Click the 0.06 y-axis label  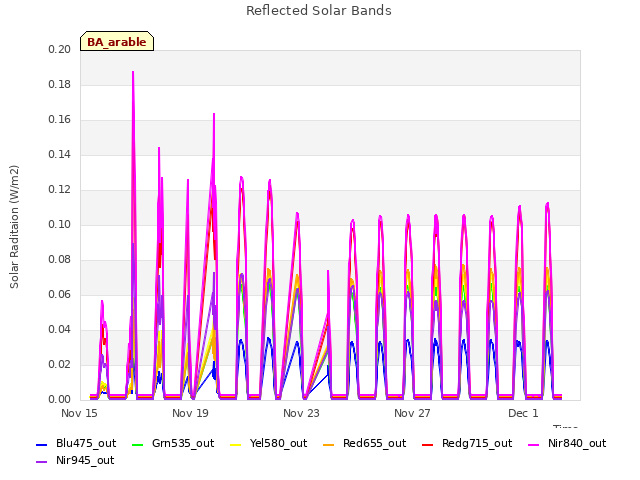pos(60,294)
